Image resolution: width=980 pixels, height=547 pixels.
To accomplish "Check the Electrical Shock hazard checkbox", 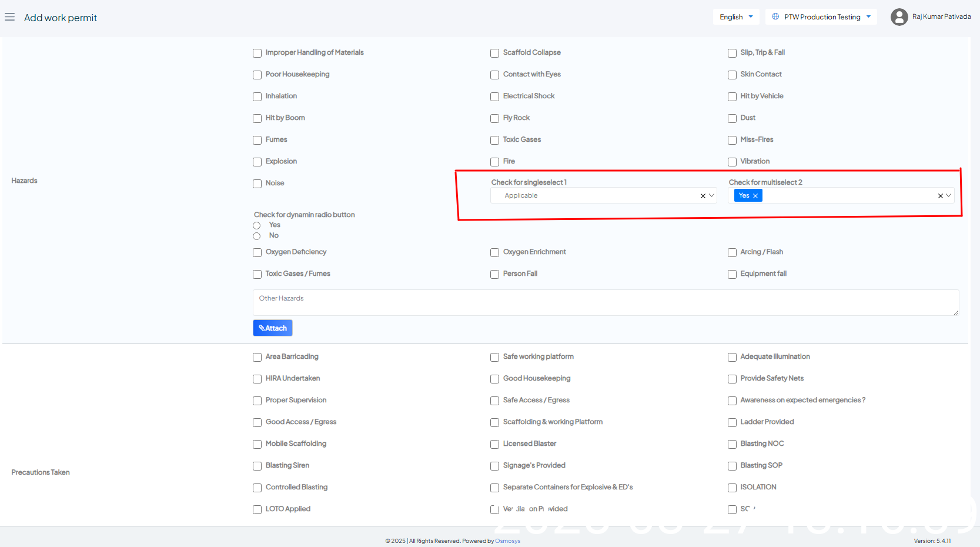I will 494,96.
